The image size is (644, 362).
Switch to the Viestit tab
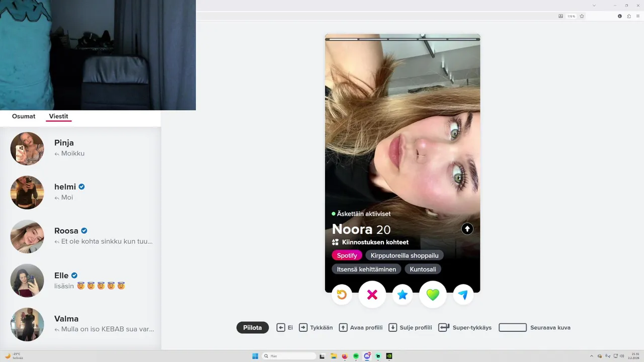click(58, 116)
